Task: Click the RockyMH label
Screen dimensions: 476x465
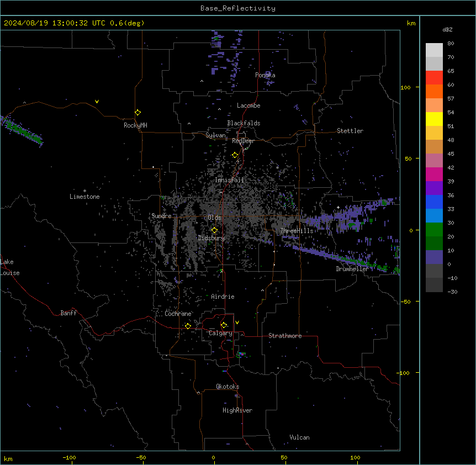Action: (x=135, y=125)
